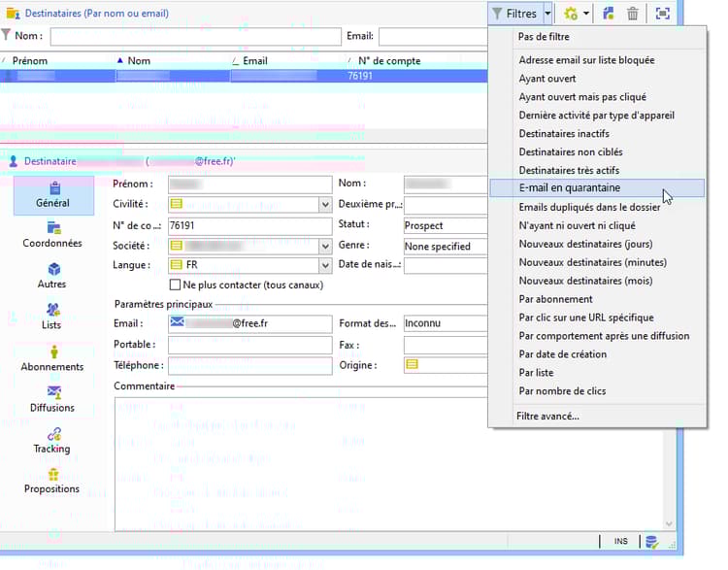Sort by N° de compte column header
This screenshot has height=570, width=728.
[389, 61]
